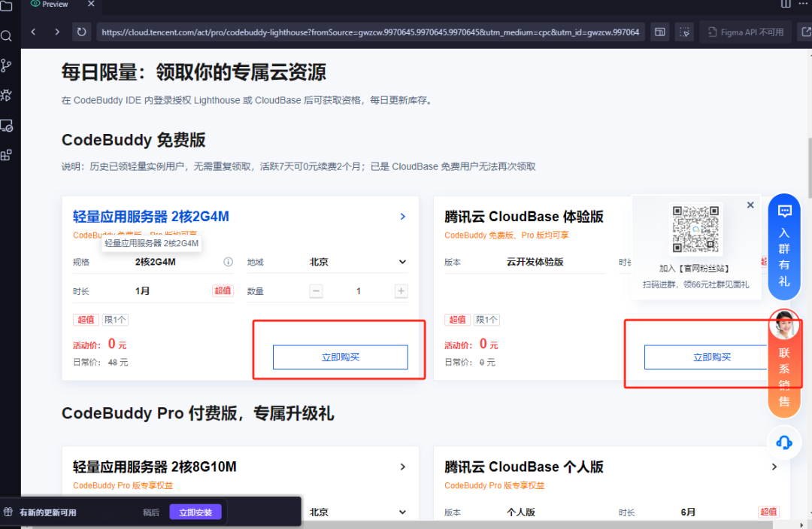
Task: Expand the 北京 region dropdown in 2核2G4M card
Action: tap(359, 262)
